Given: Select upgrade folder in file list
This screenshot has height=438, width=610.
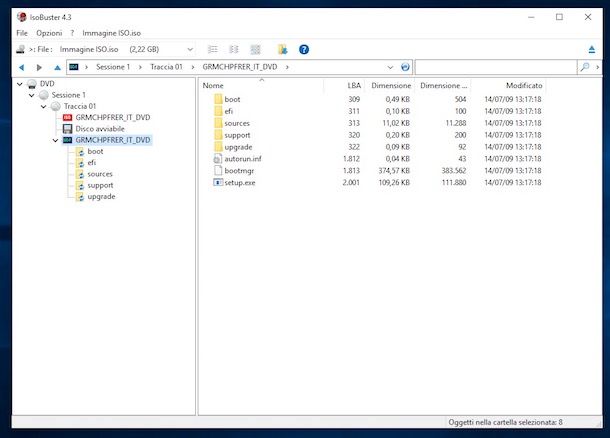Looking at the screenshot, I should coord(238,147).
